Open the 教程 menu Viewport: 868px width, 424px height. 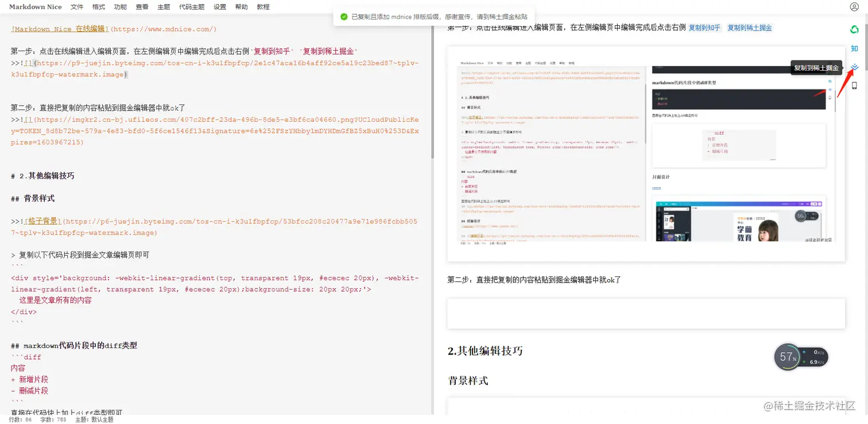tap(263, 7)
